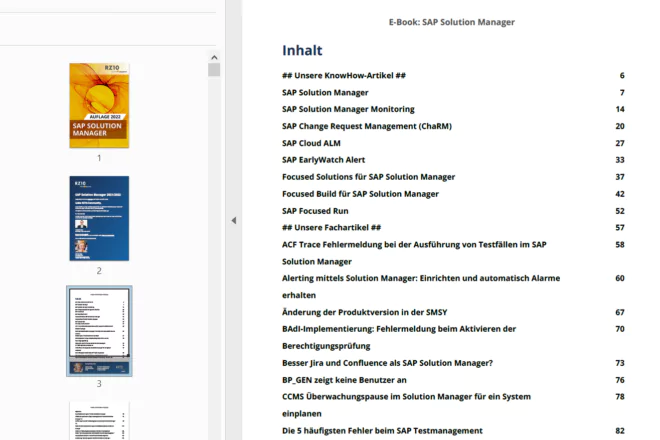The image size is (660, 440).
Task: Click page number 67 in contents
Action: point(620,312)
